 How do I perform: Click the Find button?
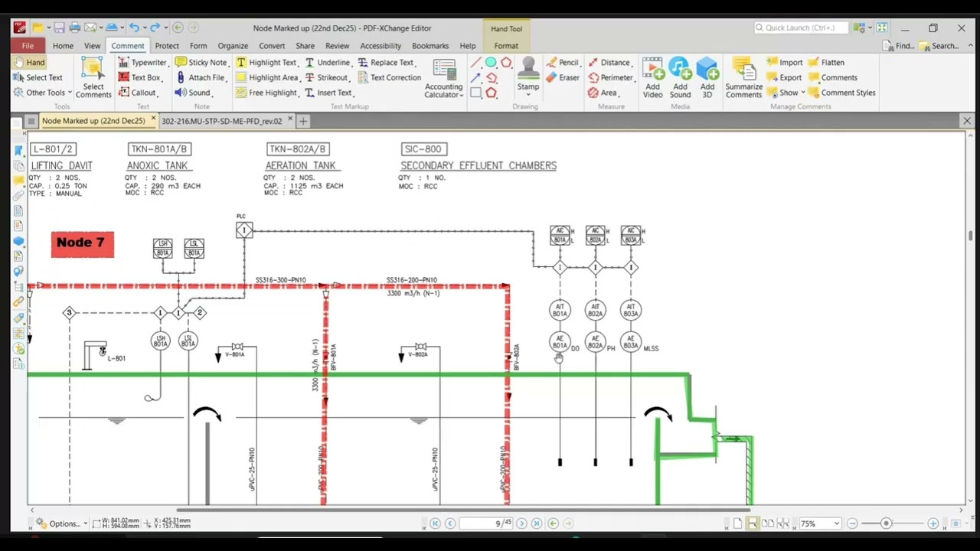pos(899,46)
